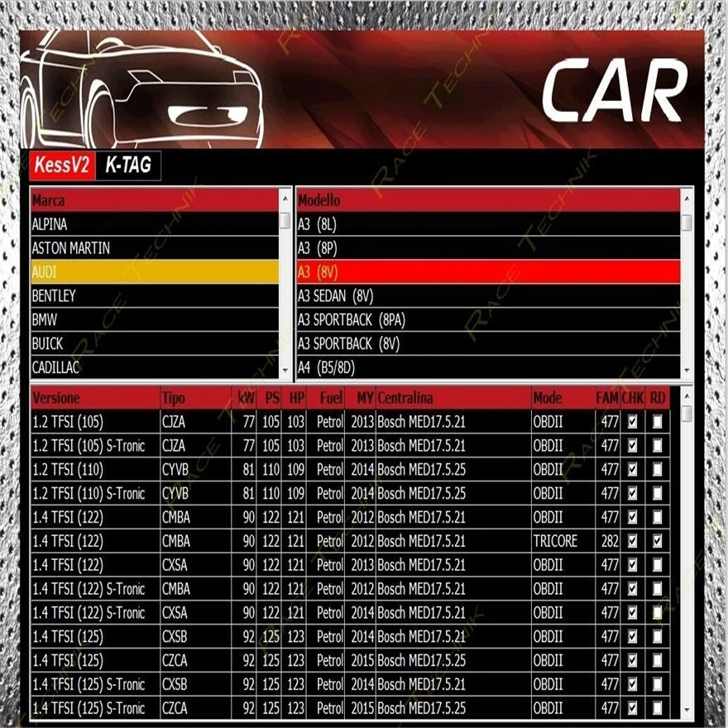The image size is (728, 728).
Task: Sort by the CHK column header
Action: click(x=633, y=398)
